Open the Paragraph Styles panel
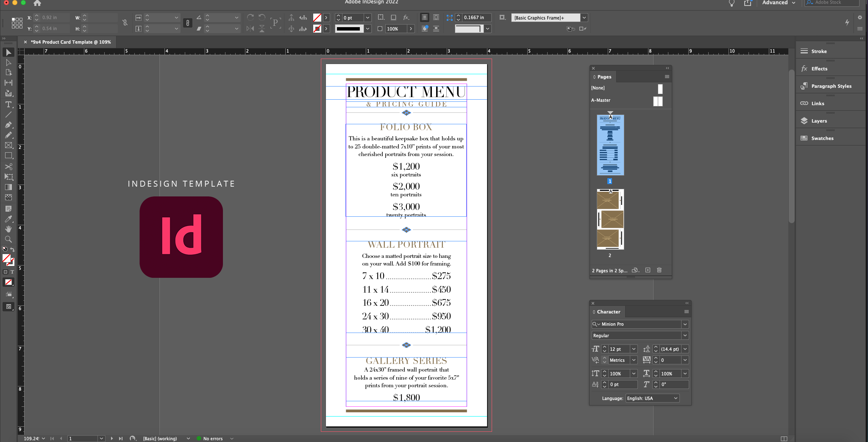This screenshot has width=868, height=442. click(831, 86)
